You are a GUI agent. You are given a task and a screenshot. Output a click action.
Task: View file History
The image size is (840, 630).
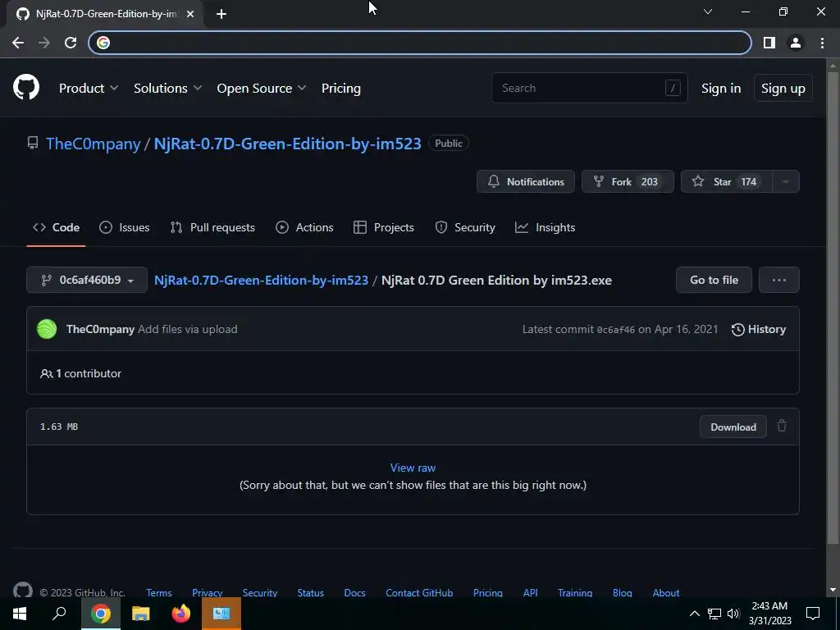coord(759,329)
